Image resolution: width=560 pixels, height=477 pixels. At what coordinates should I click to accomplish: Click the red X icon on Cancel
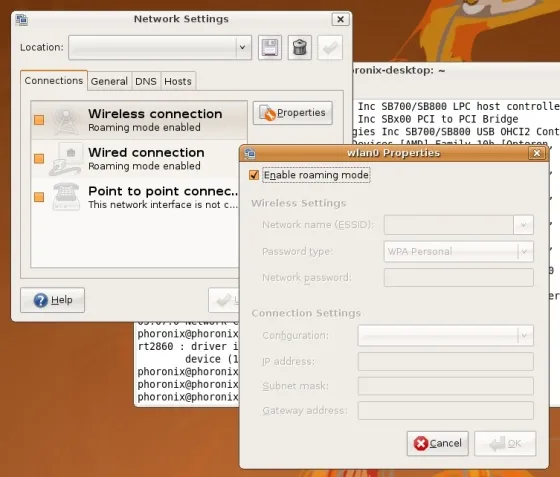(421, 443)
